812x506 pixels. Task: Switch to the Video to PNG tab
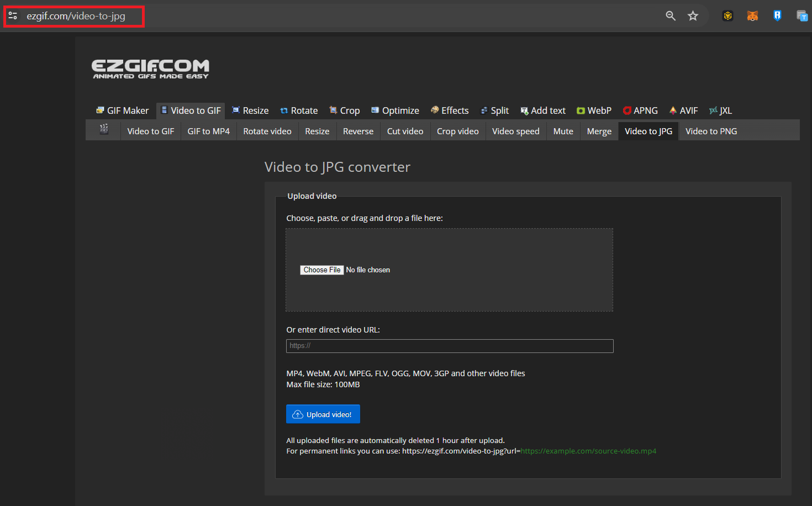(x=711, y=131)
